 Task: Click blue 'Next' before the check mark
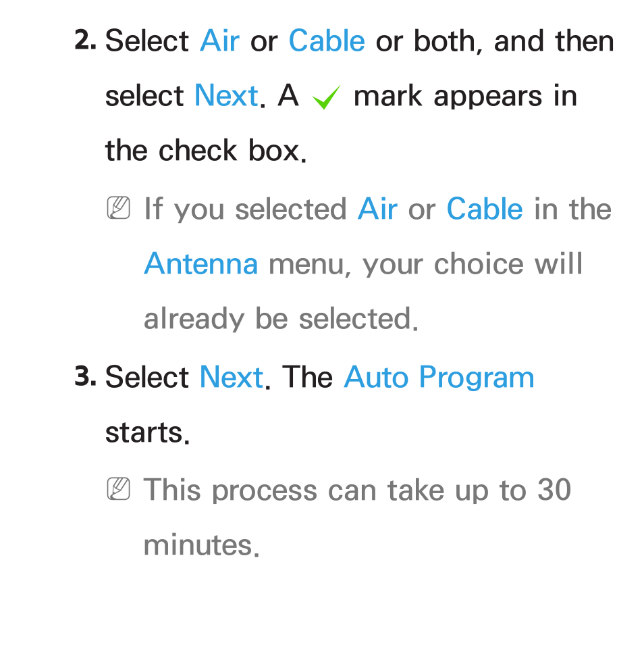tap(226, 95)
